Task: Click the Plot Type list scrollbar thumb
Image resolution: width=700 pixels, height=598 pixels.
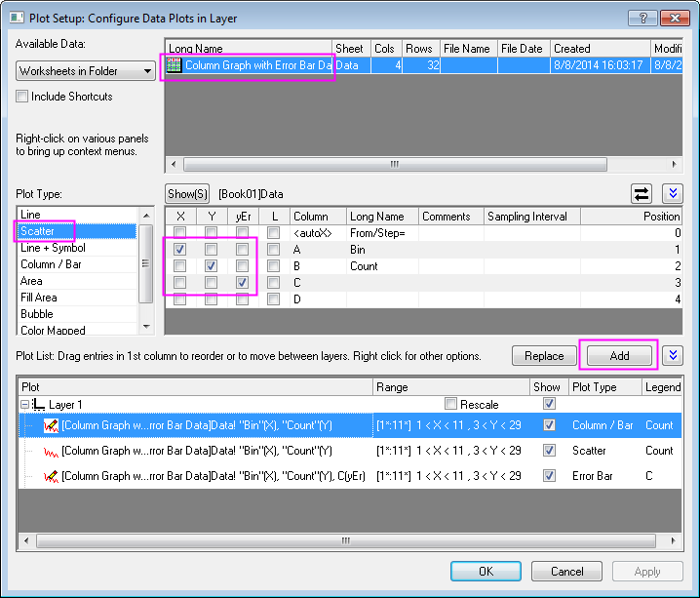Action: (x=146, y=263)
